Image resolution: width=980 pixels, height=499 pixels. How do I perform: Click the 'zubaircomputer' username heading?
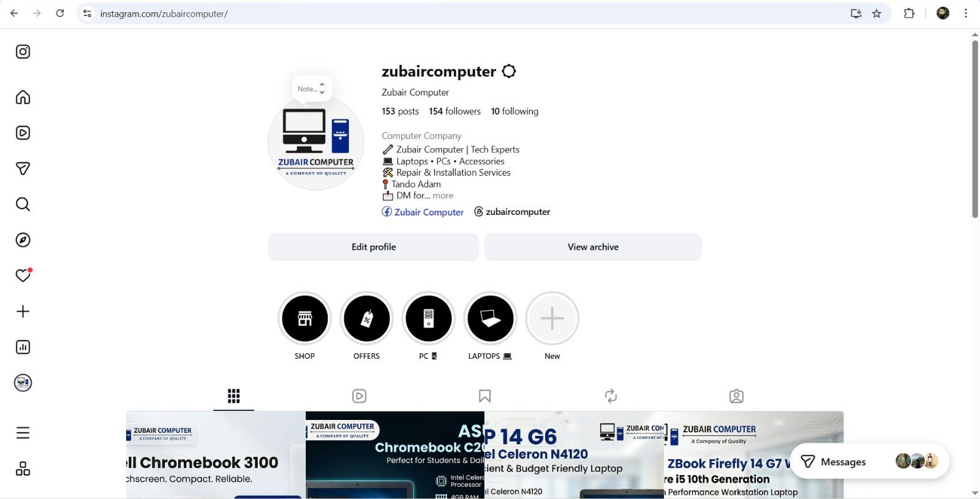pyautogui.click(x=439, y=72)
